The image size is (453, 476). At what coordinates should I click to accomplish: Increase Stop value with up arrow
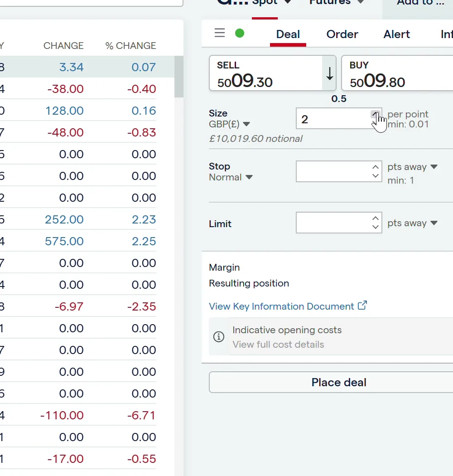click(x=376, y=167)
